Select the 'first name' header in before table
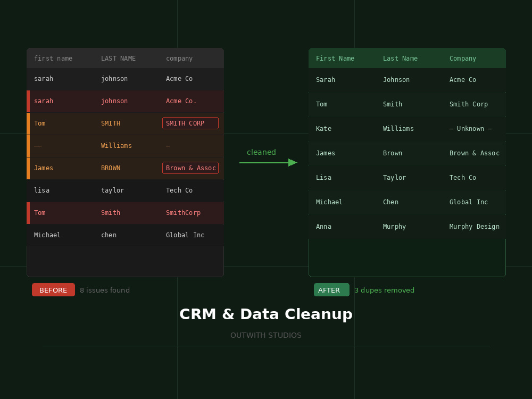532x399 pixels. pos(53,59)
